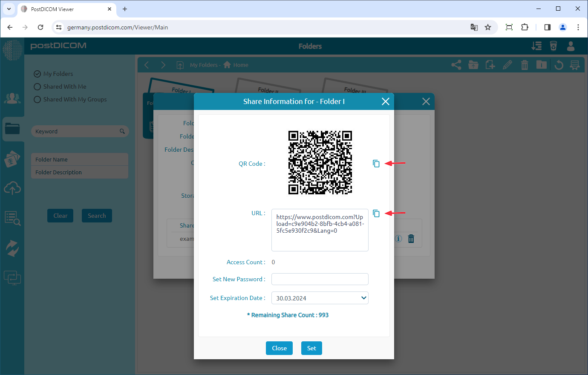Click the Set New Password field
The image size is (588, 375).
coord(320,279)
